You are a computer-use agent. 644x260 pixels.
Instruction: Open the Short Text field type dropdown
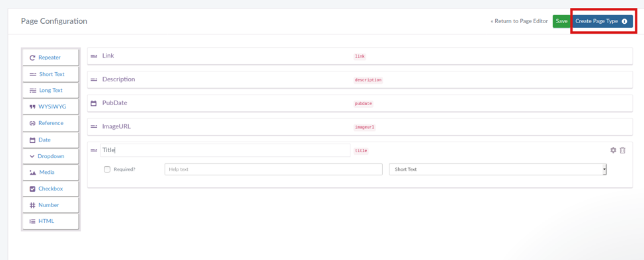tap(498, 169)
